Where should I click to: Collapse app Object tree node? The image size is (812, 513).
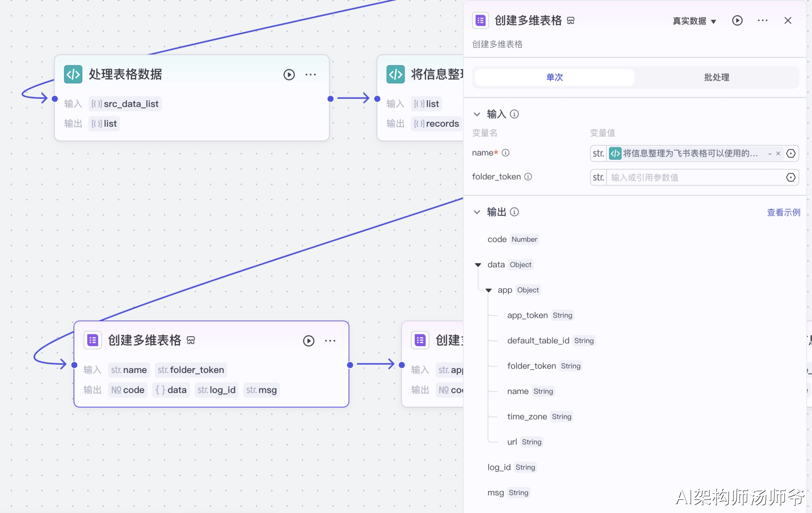coord(488,291)
